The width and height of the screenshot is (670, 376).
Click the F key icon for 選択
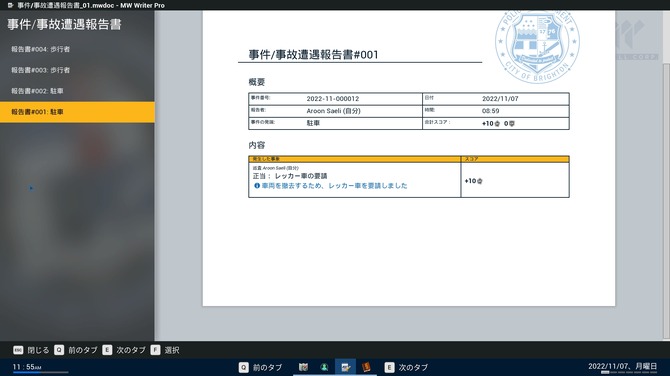[155, 350]
